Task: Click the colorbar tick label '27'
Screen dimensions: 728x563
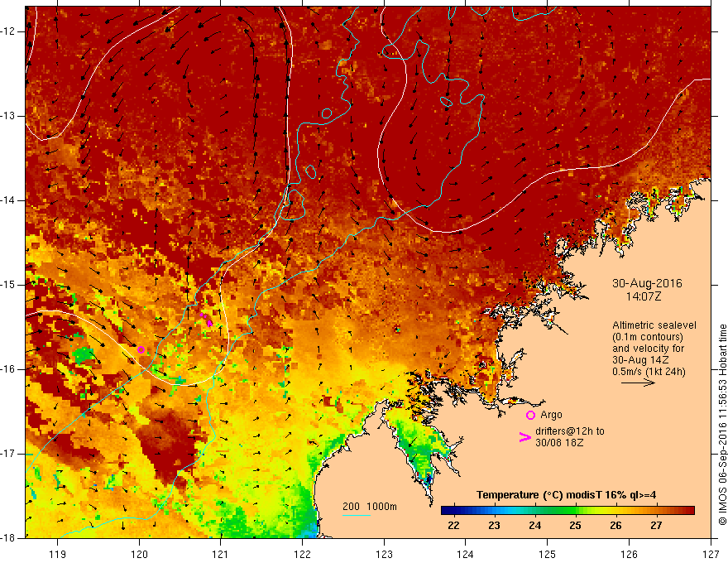Action: tap(656, 526)
